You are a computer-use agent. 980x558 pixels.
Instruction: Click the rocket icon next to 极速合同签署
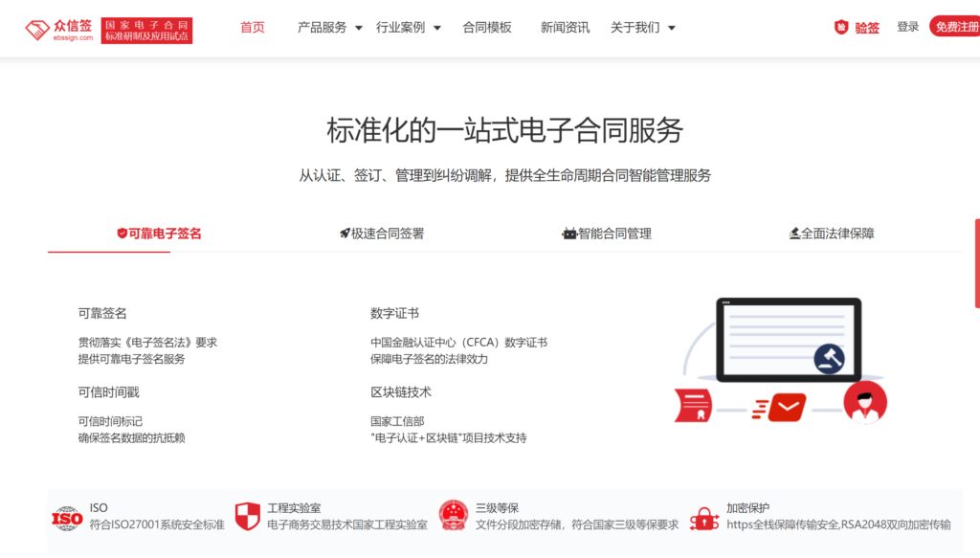click(344, 233)
